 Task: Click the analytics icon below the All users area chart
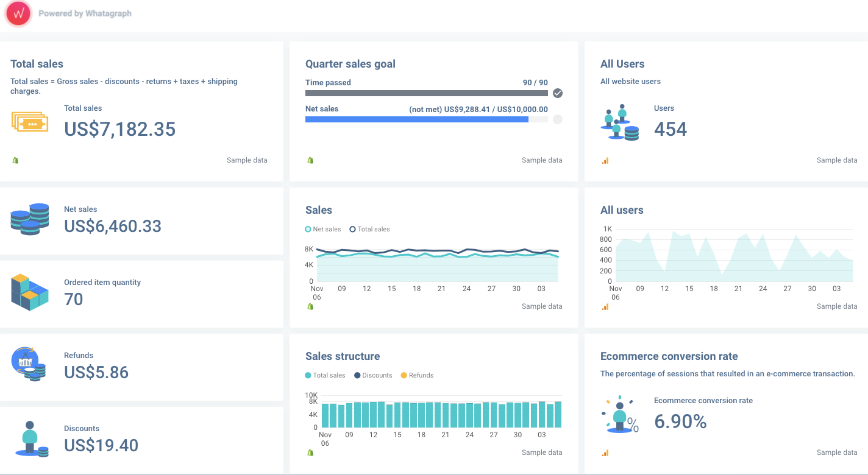(x=605, y=307)
